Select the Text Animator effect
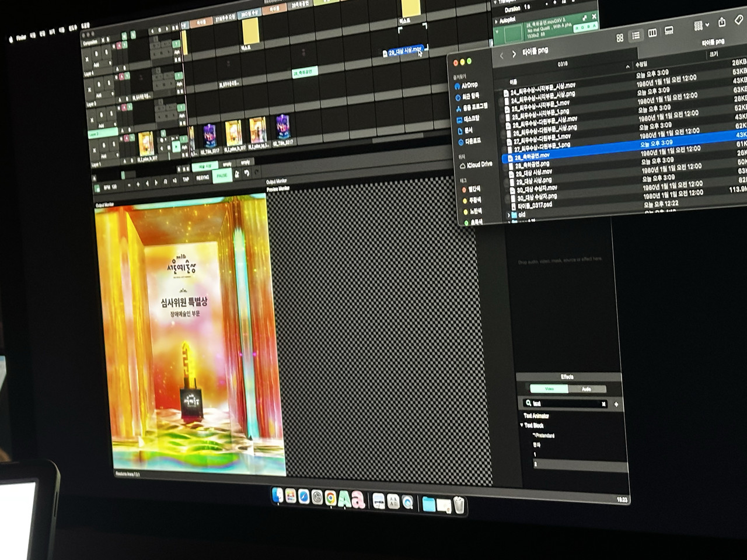The height and width of the screenshot is (560, 747). pyautogui.click(x=536, y=416)
